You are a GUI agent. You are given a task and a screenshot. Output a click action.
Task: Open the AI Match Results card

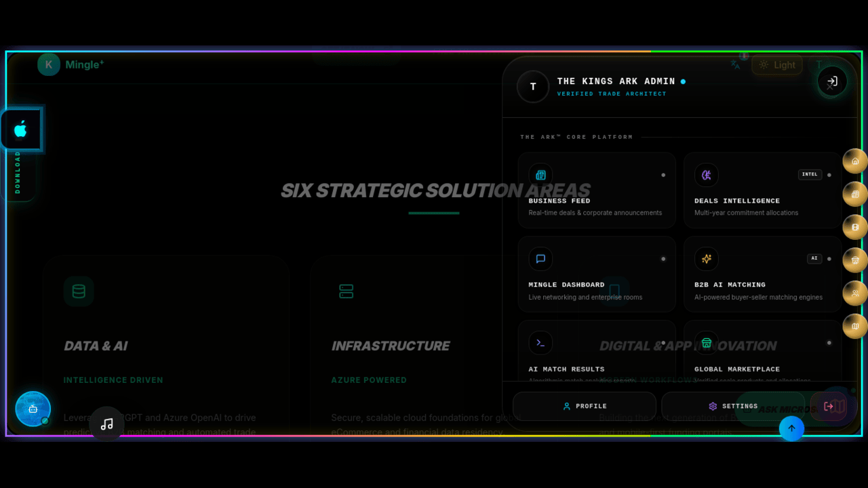597,351
